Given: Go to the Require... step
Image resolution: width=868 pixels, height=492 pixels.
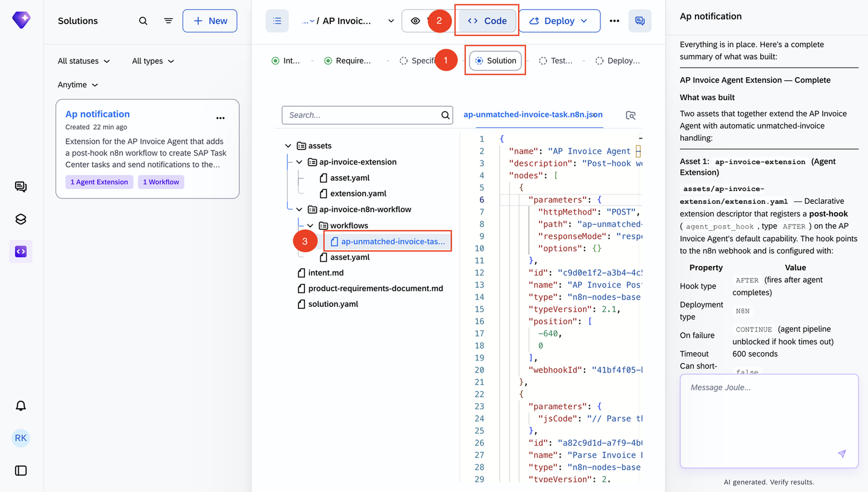Looking at the screenshot, I should [348, 61].
